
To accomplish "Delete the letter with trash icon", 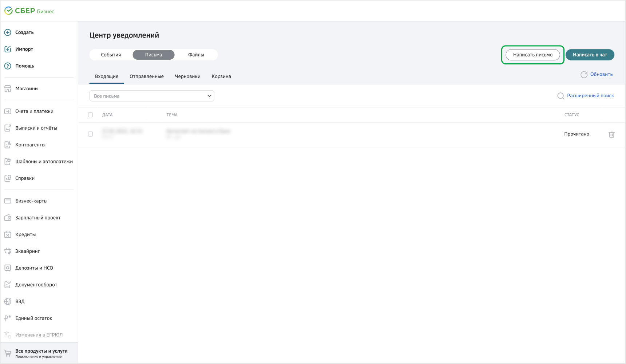I will 611,134.
